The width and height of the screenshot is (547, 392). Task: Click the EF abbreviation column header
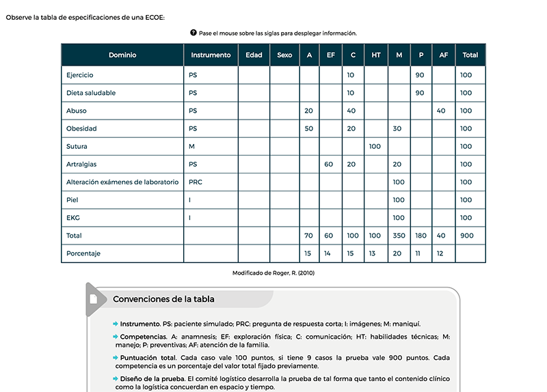[331, 55]
